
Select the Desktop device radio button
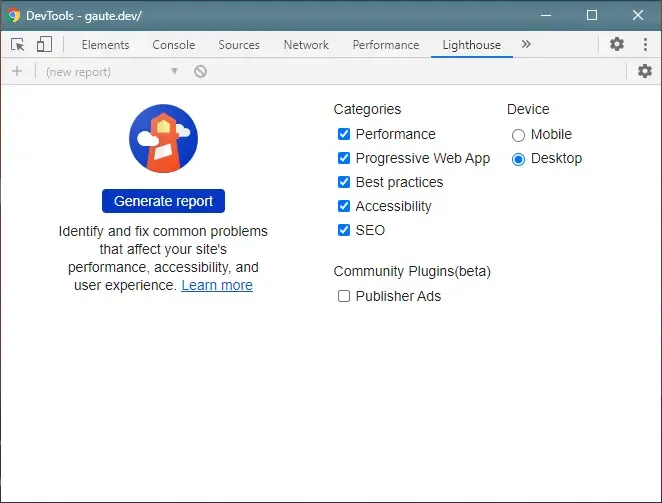[518, 159]
